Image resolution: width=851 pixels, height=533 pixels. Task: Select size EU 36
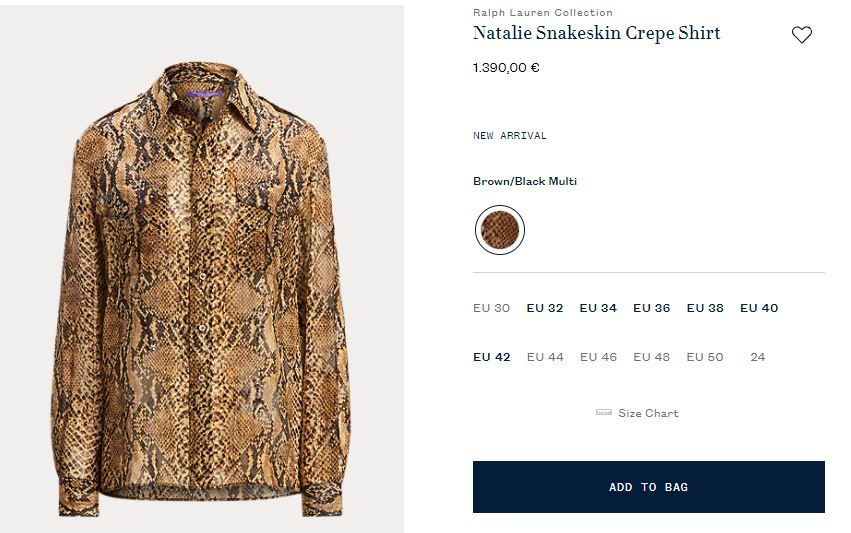coord(651,308)
